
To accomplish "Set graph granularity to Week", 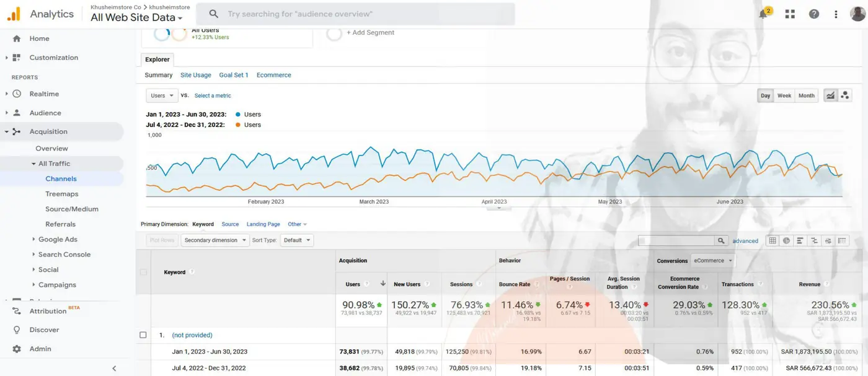I will point(784,95).
